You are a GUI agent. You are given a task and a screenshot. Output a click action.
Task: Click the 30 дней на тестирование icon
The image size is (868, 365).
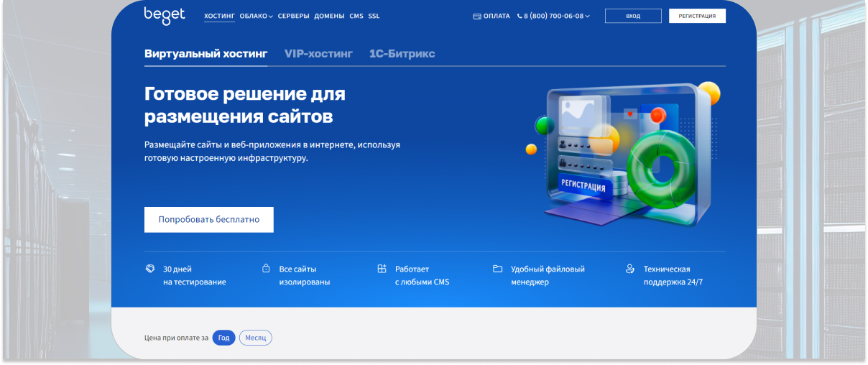pyautogui.click(x=149, y=269)
